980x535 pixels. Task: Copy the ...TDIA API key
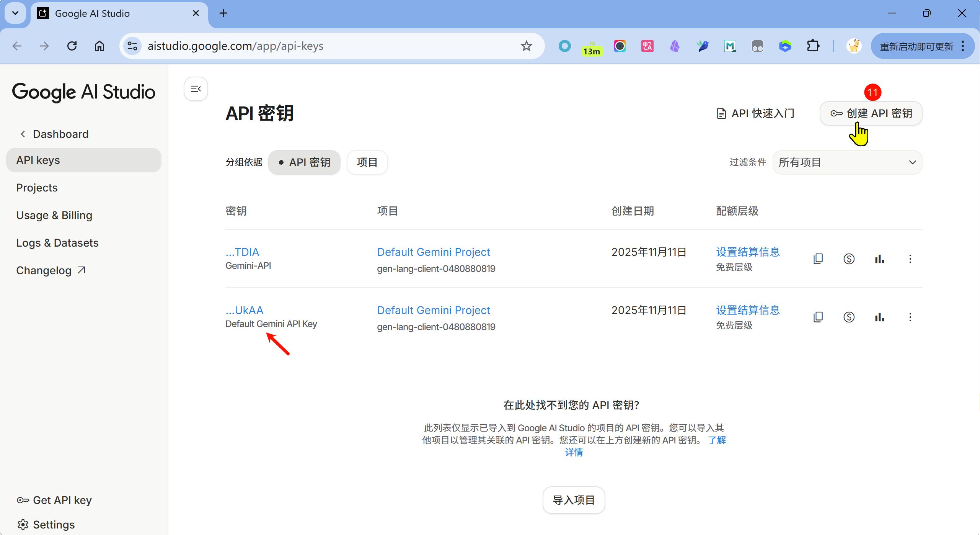click(818, 259)
